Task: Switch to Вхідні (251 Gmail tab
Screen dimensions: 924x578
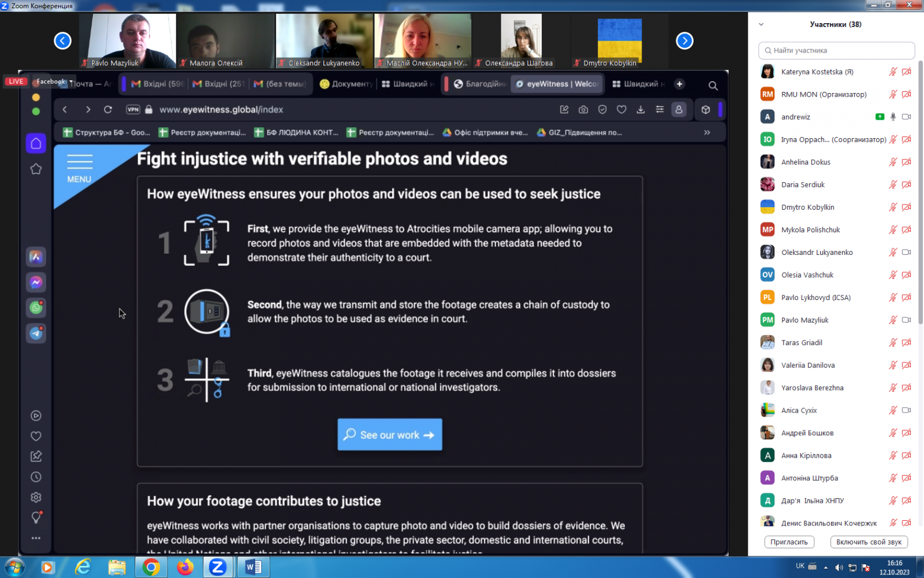Action: tap(219, 84)
